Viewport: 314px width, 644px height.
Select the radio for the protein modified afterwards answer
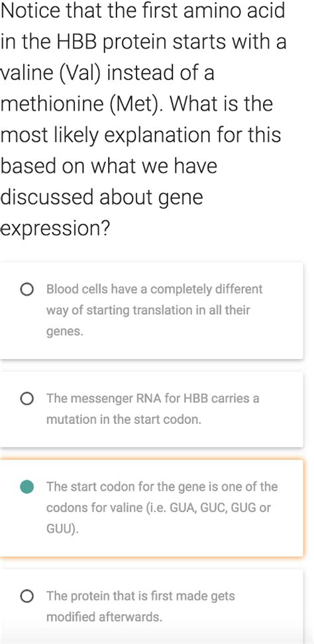coord(26,596)
